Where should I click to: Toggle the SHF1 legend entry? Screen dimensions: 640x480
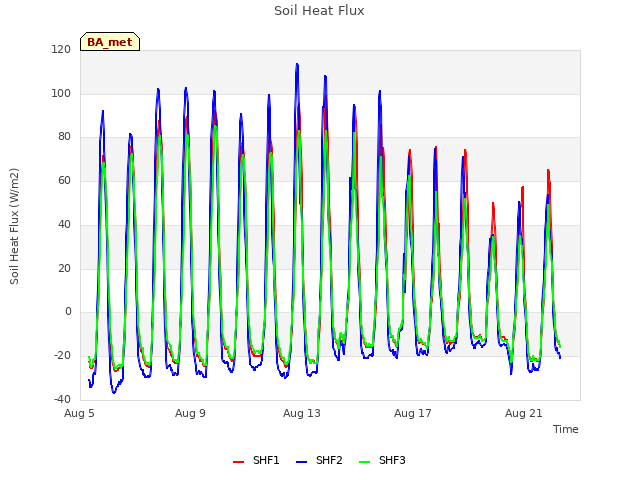tap(256, 460)
